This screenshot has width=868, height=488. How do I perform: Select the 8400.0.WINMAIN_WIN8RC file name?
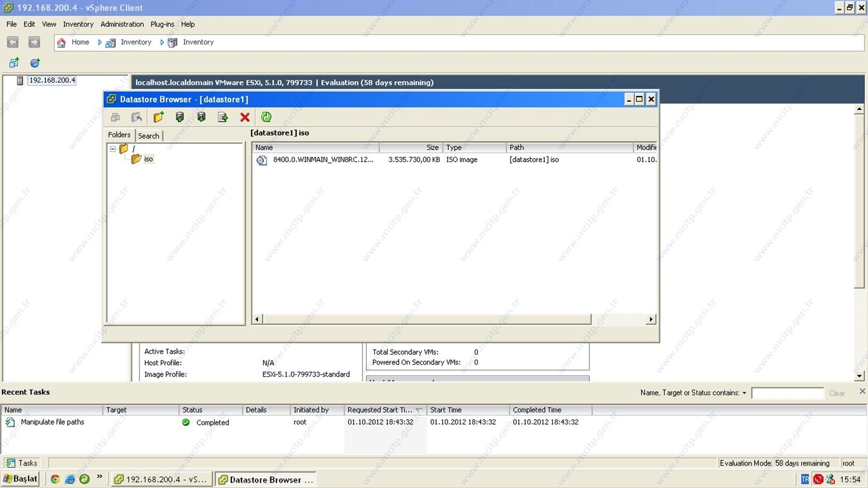tap(323, 160)
